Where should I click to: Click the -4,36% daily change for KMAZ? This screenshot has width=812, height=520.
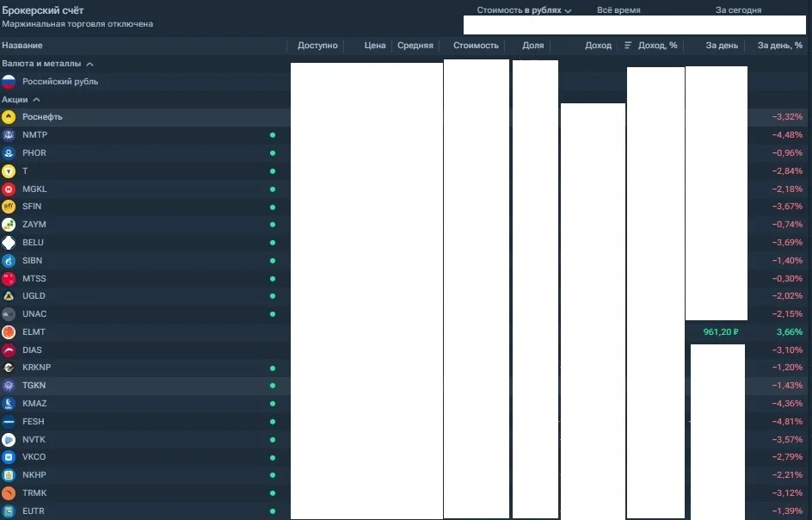pyautogui.click(x=787, y=404)
